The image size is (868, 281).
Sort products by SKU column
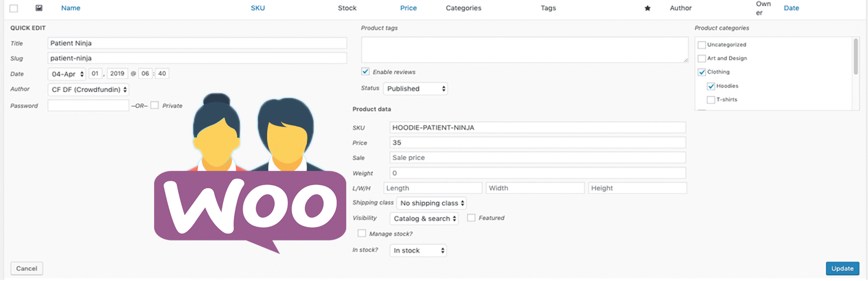pos(257,8)
